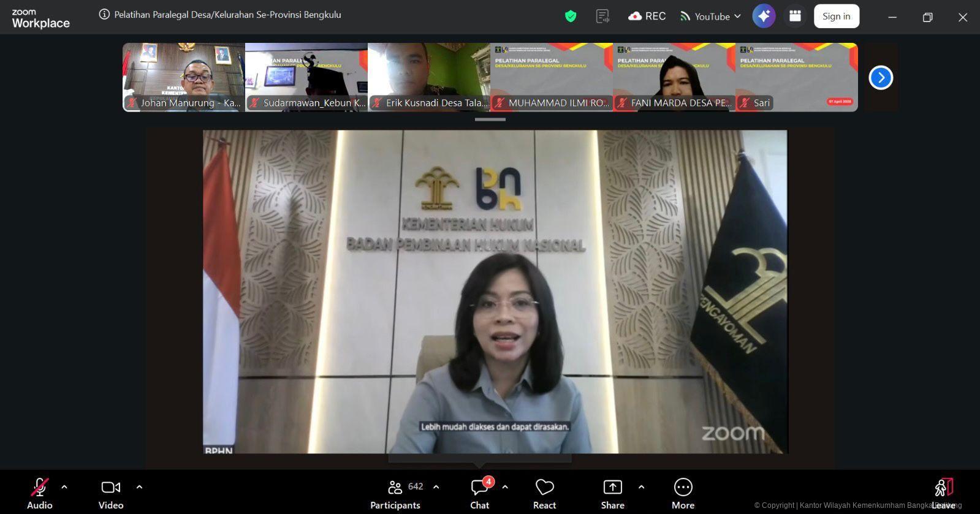This screenshot has width=980, height=514.
Task: Unmute microphone with Audio button
Action: coord(40,493)
